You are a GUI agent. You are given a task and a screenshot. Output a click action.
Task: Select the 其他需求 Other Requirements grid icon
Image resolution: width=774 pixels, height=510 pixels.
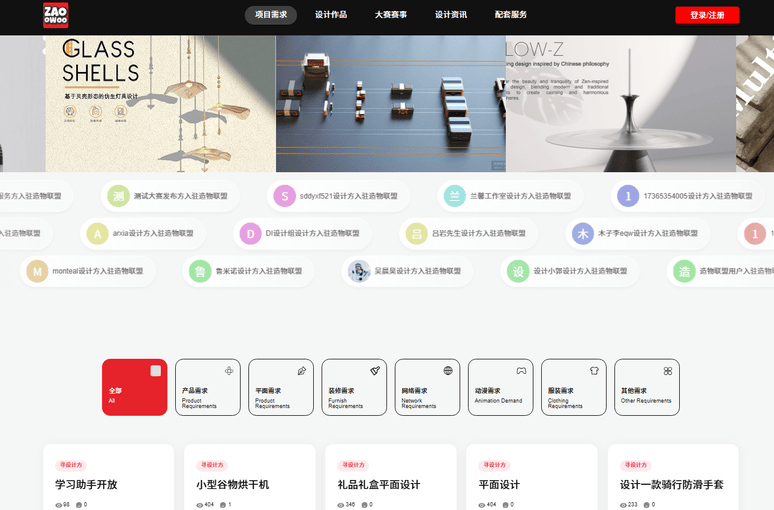click(x=667, y=371)
